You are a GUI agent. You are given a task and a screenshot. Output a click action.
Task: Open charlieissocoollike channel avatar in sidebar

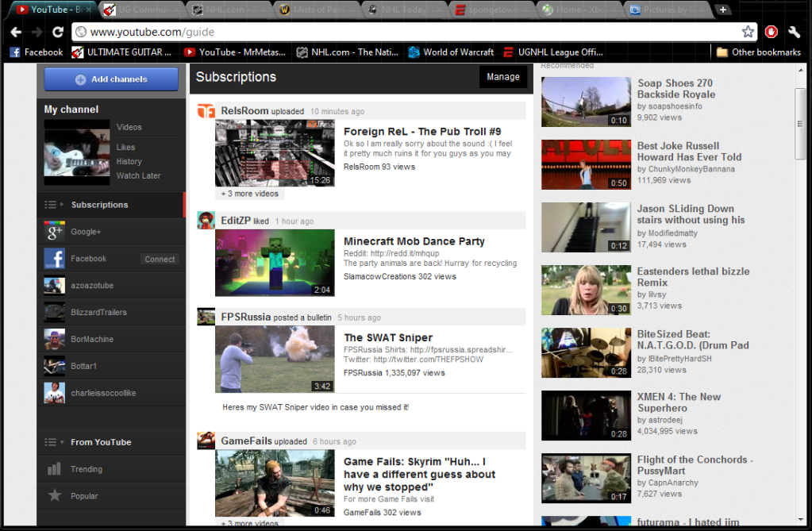[54, 393]
